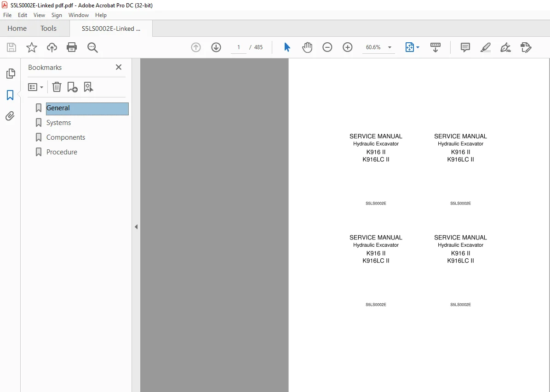Open the Sign document pen icon
The height and width of the screenshot is (392, 550).
tap(505, 47)
